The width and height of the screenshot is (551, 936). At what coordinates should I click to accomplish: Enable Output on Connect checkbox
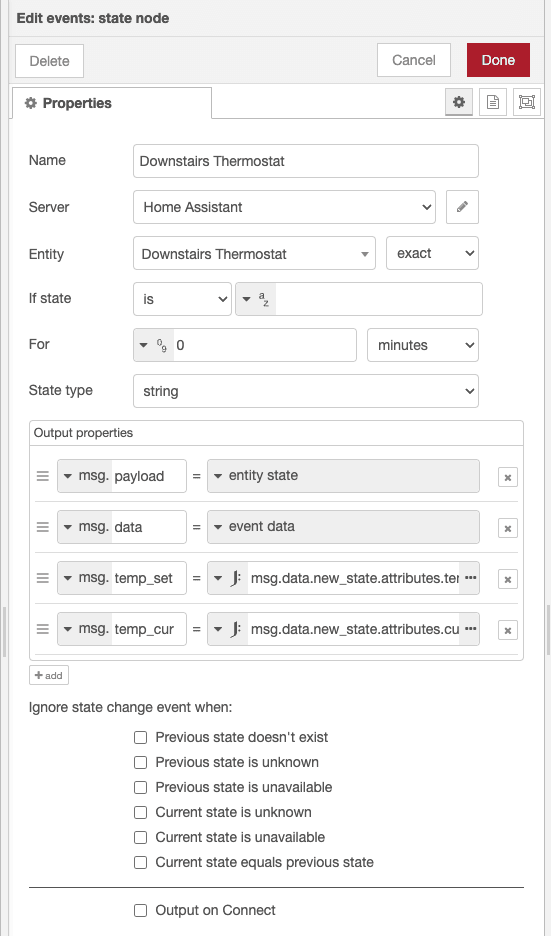[140, 910]
